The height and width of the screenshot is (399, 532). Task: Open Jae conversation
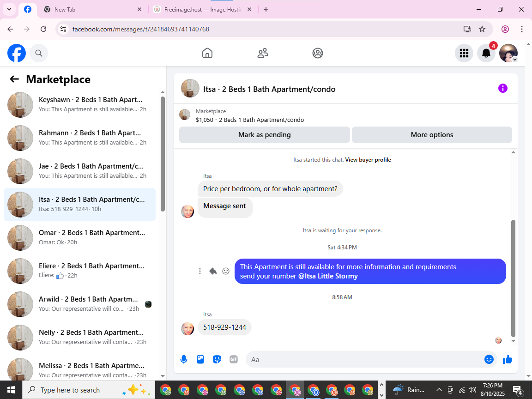(79, 171)
